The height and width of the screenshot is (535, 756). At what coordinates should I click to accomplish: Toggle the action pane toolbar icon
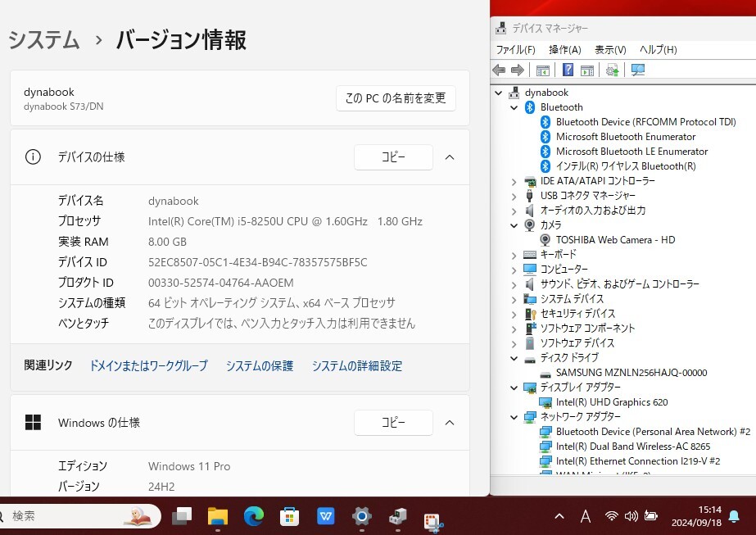pyautogui.click(x=587, y=70)
